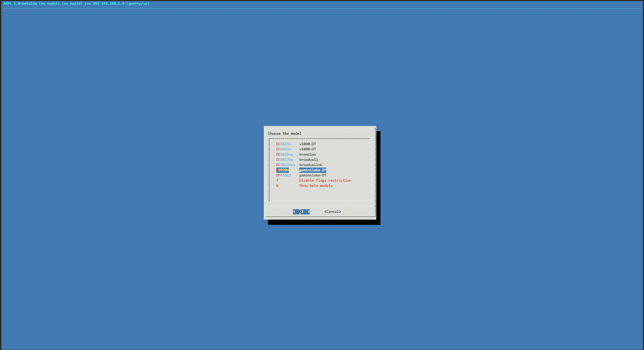The height and width of the screenshot is (350, 644).
Task: Click the 'broadwell' platform text
Action: coord(309,160)
